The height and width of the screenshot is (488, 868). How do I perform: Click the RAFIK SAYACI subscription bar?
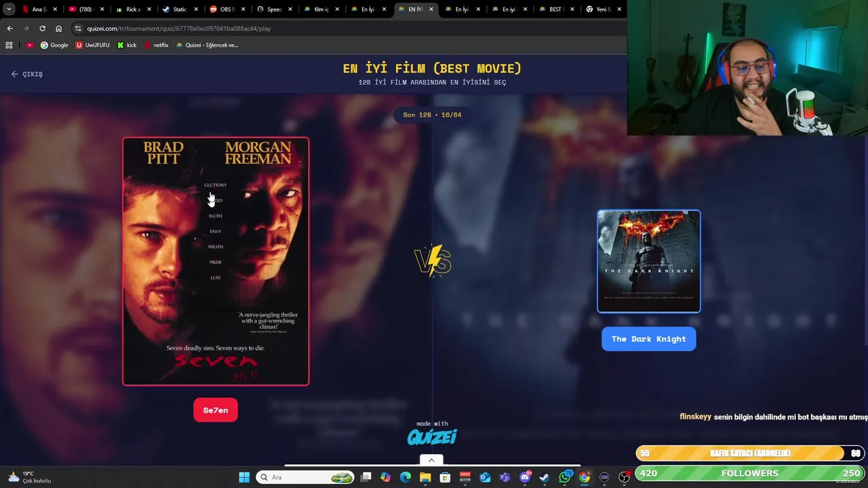pyautogui.click(x=750, y=453)
